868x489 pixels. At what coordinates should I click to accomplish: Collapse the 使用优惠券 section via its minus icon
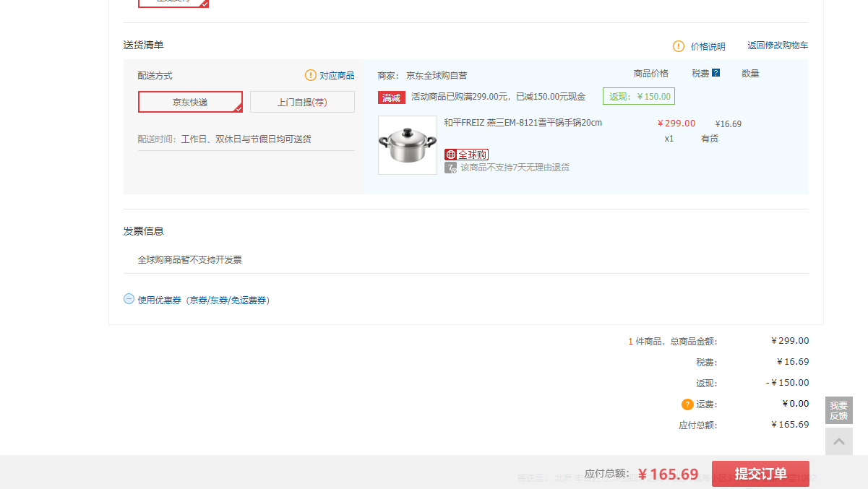pyautogui.click(x=129, y=298)
